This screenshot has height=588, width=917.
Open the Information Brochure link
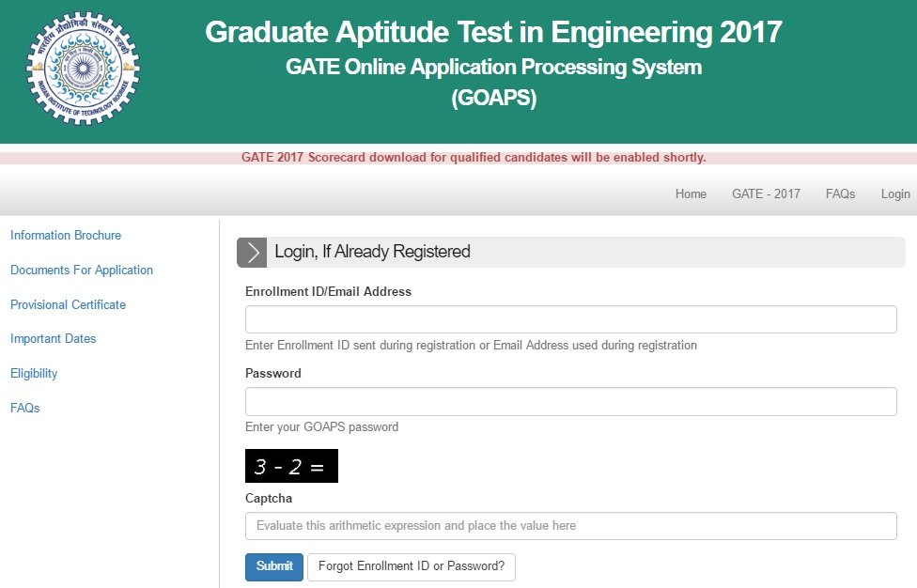(66, 236)
